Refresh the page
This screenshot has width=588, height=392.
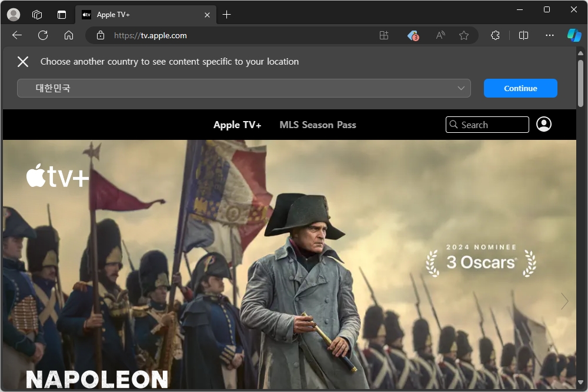43,35
